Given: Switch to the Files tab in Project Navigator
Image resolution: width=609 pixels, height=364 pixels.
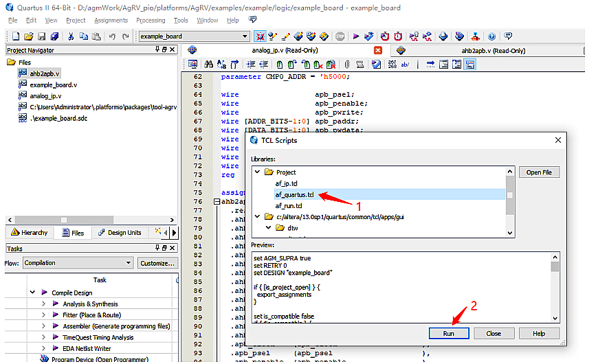Looking at the screenshot, I should 73,232.
